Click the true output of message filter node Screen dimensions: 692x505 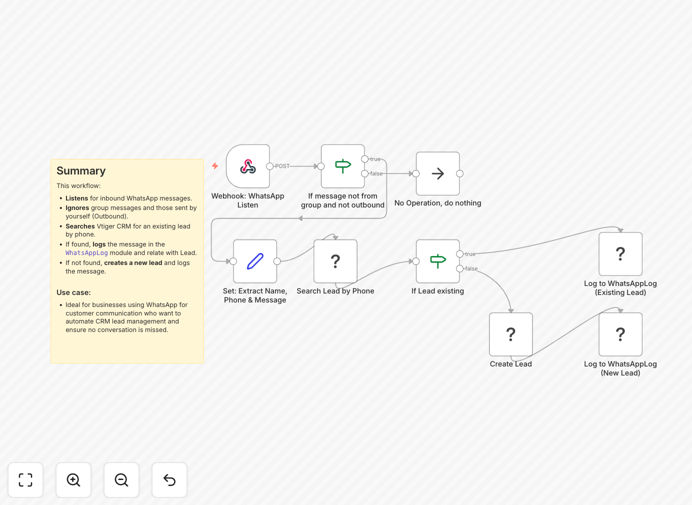(x=365, y=159)
